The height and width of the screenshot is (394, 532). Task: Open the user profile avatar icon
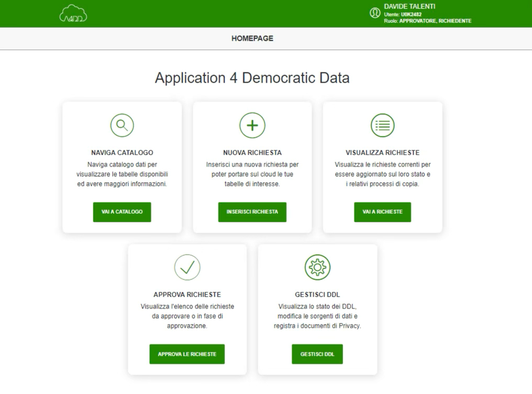375,13
